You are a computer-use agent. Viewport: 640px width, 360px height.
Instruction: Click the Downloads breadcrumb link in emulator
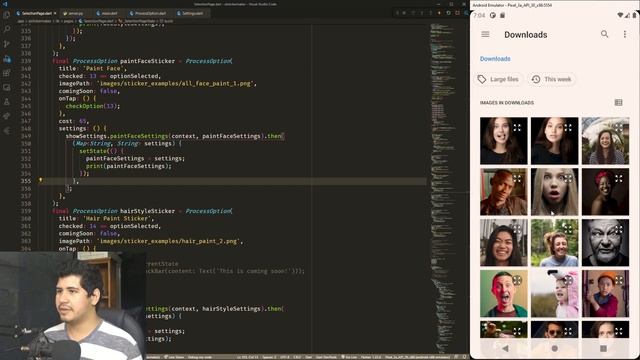pos(495,59)
